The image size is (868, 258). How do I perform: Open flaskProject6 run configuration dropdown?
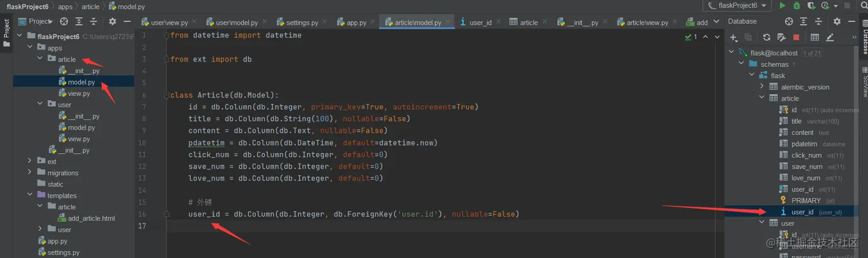[738, 6]
